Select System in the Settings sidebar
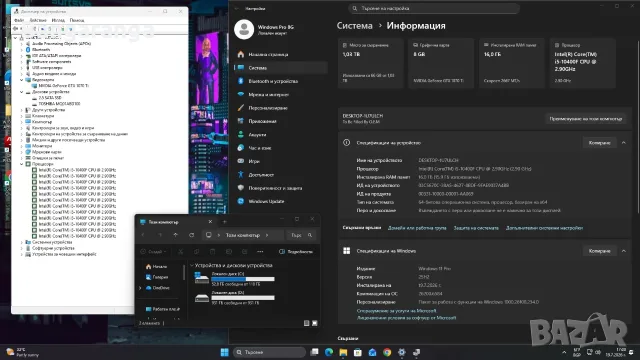This screenshot has height=360, width=640. pyautogui.click(x=281, y=68)
